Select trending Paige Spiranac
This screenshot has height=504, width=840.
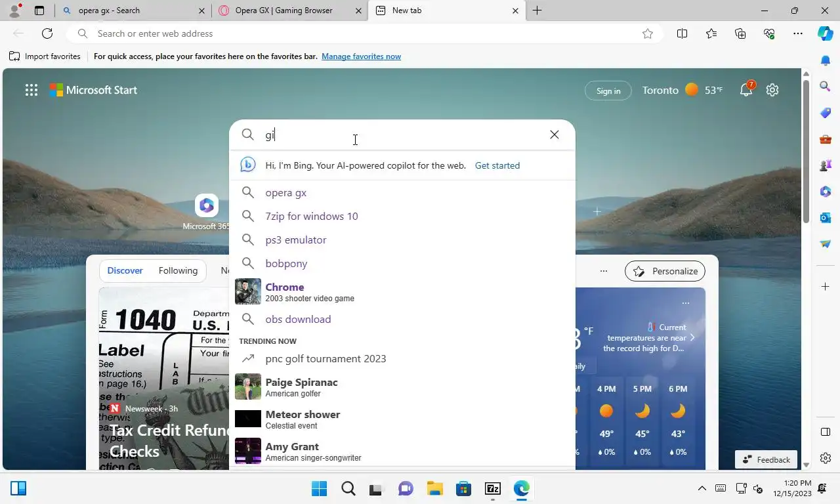pyautogui.click(x=402, y=387)
